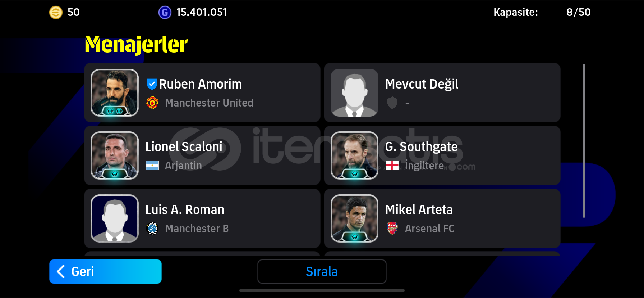This screenshot has width=644, height=298.
Task: Click the blue GP currency icon
Action: point(165,13)
